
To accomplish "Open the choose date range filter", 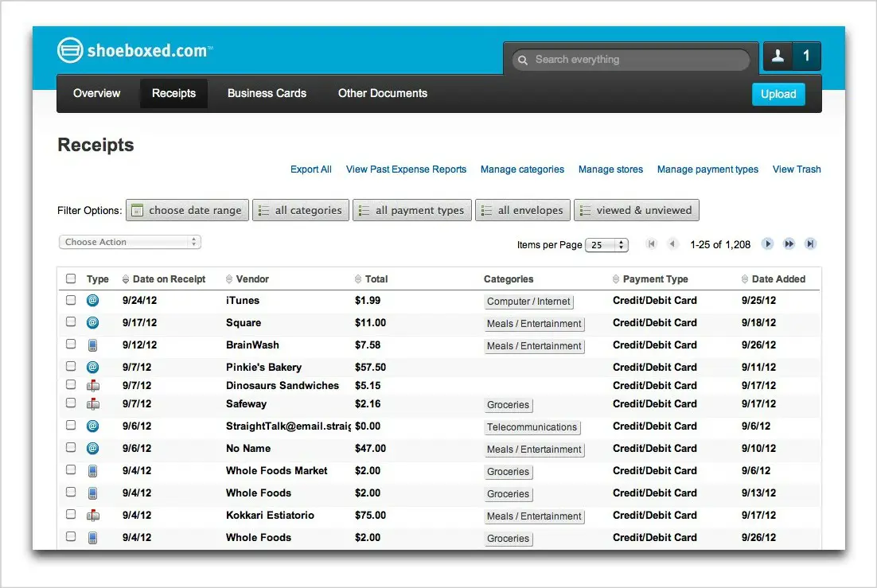I will (187, 210).
